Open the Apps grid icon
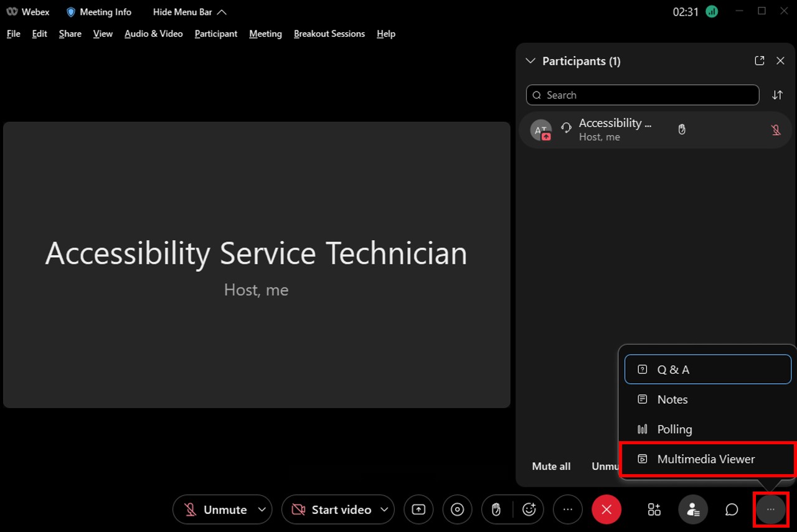Viewport: 797px width, 532px height. pyautogui.click(x=654, y=510)
